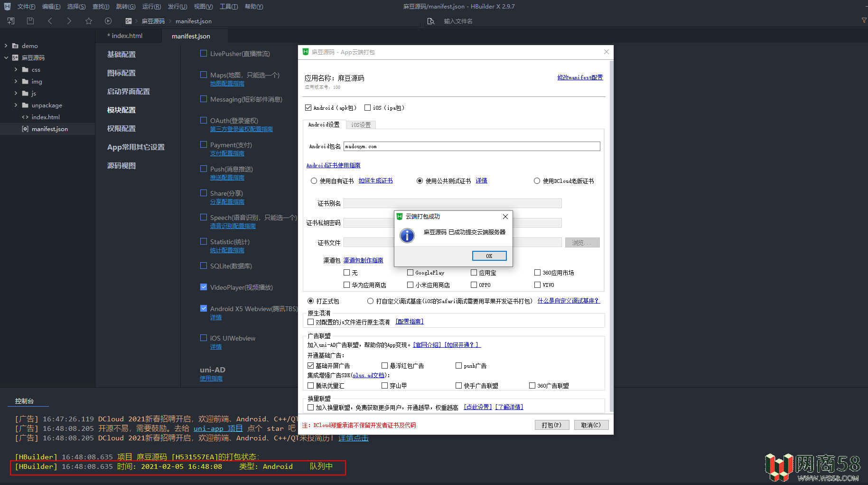Click the manifest.json file icon in tree
Screen dimensions: 868x485
25,129
